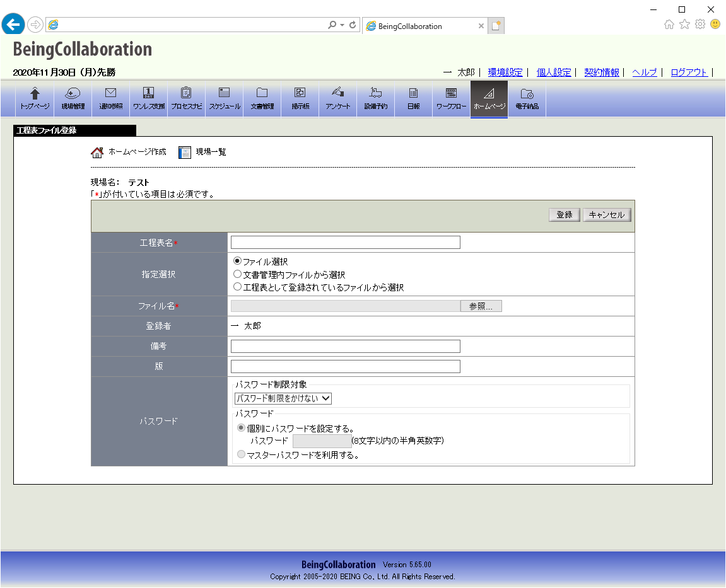
Task: Click the address bar search magnifier
Action: tap(332, 25)
